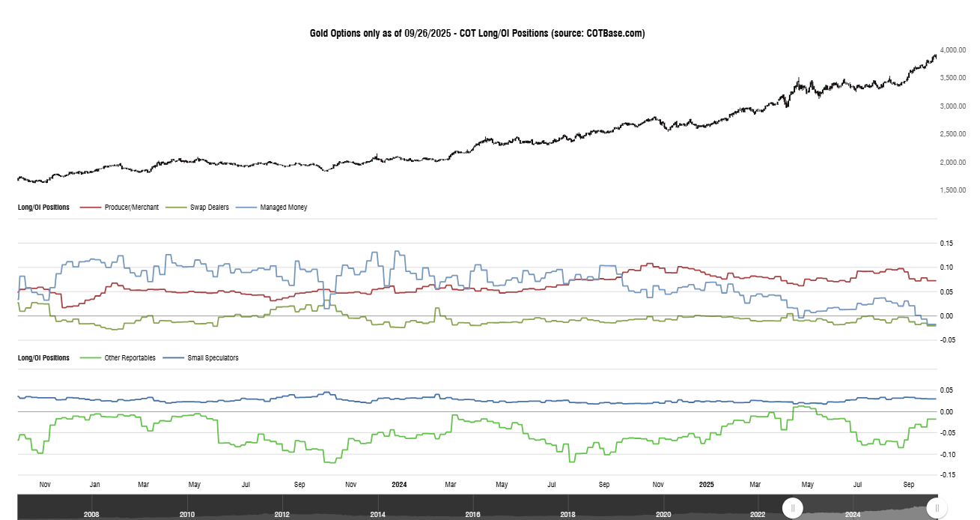Image resolution: width=980 pixels, height=520 pixels.
Task: Click the 4,000.00 price axis label
Action: (x=952, y=49)
